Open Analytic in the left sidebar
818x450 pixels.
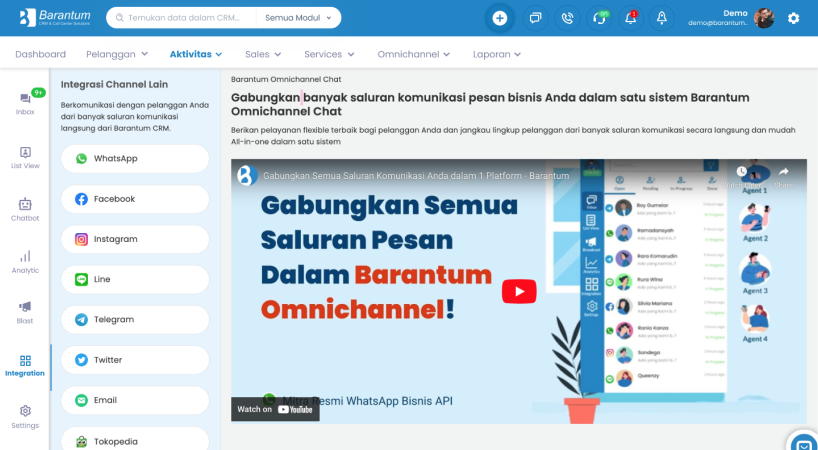(25, 261)
